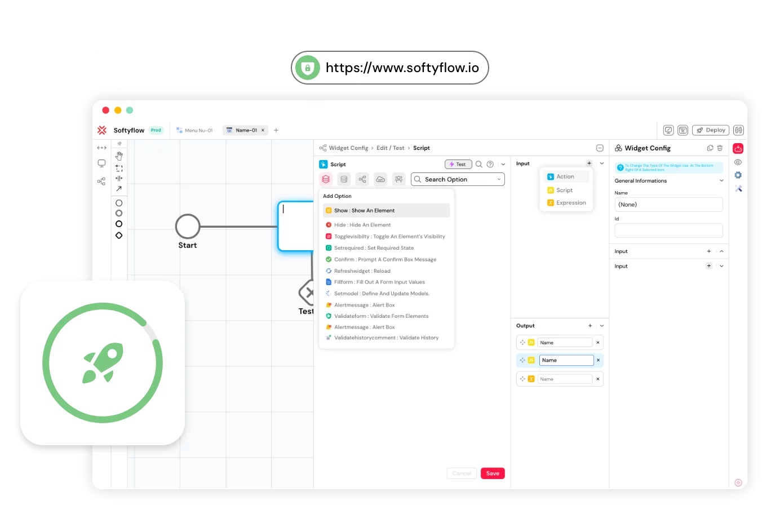
Task: Select 'Show : Show An Element' option
Action: (387, 211)
